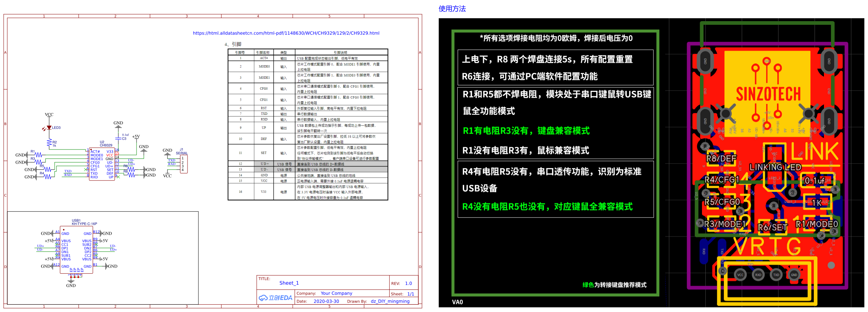Viewport: 868px width, 312px height.
Task: Click the TXD pad in PCB bottom header
Action: click(776, 275)
